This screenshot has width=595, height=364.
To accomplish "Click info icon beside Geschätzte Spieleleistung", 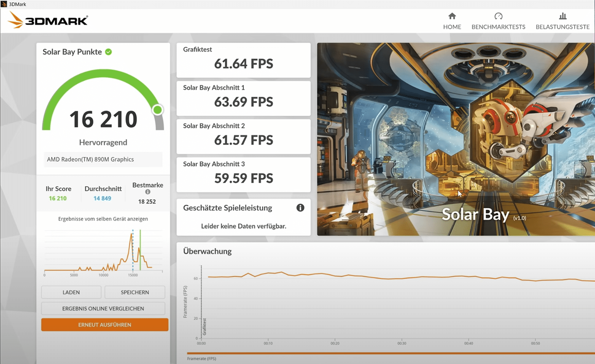I will [300, 208].
